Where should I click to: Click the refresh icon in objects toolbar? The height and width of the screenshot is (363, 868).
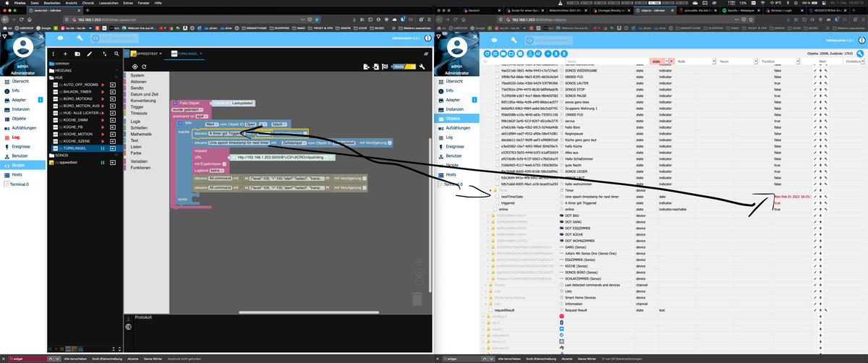[488, 54]
